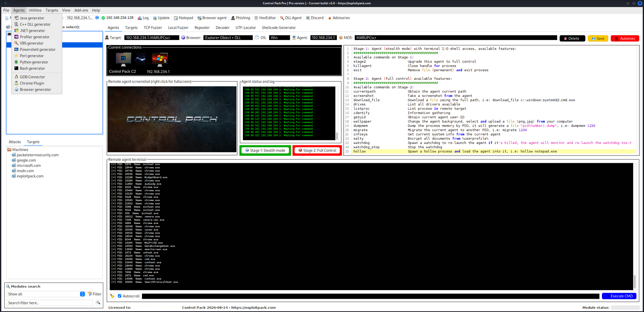Open the IP address dropdown in toolbar
The height and width of the screenshot is (312, 644).
pos(97,18)
